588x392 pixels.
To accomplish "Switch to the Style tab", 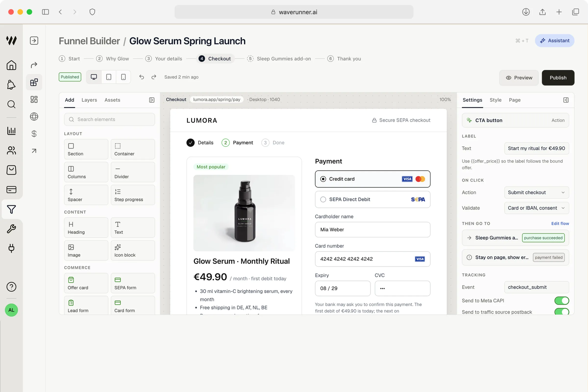I will 495,100.
